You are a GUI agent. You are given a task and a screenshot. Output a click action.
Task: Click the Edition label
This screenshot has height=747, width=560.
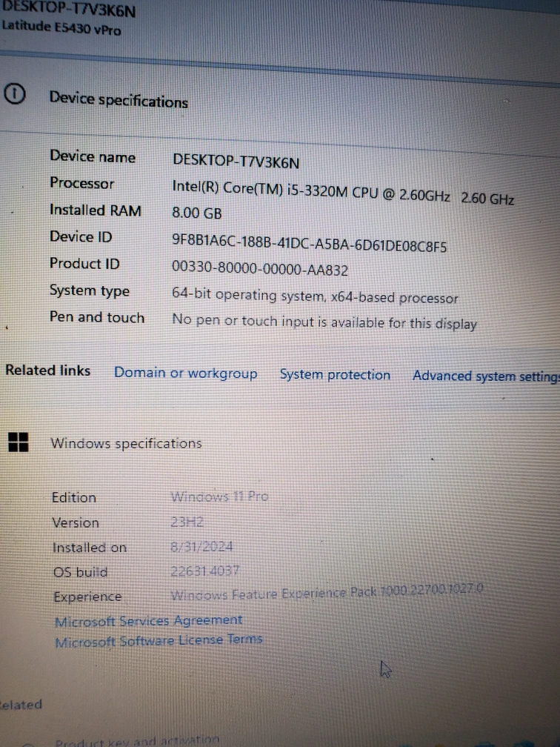point(74,498)
